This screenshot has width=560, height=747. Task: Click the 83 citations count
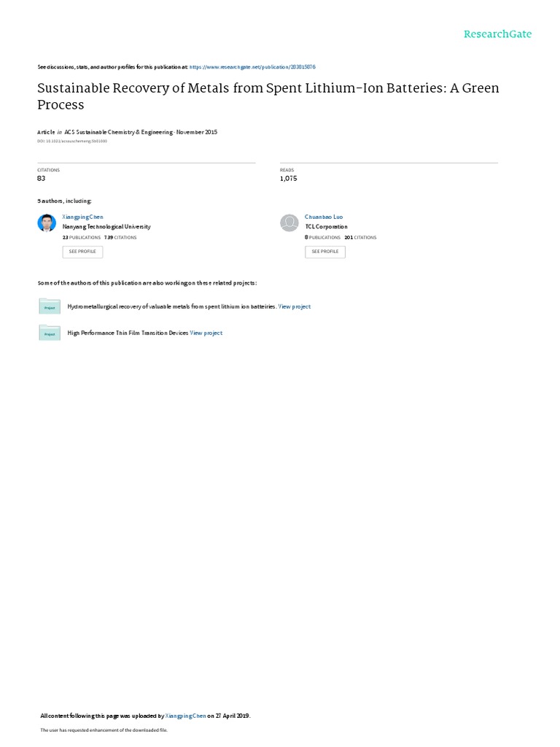click(42, 178)
